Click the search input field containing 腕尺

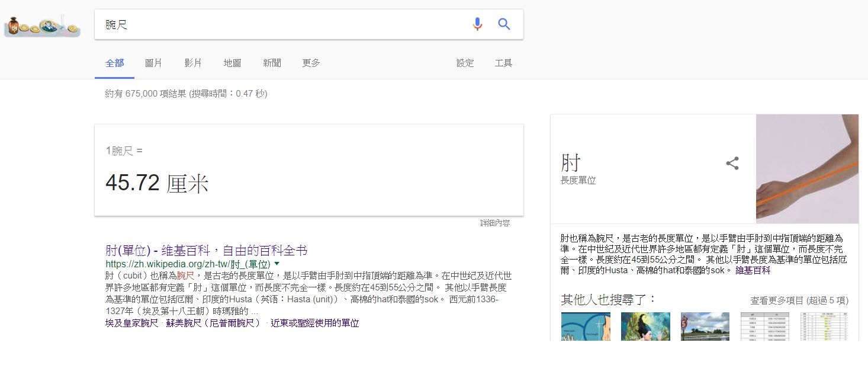[284, 24]
